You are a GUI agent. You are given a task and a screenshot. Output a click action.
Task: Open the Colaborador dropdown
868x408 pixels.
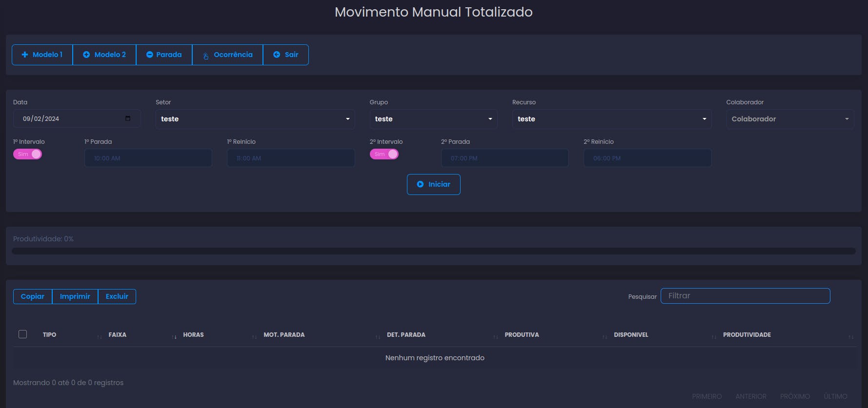click(790, 119)
